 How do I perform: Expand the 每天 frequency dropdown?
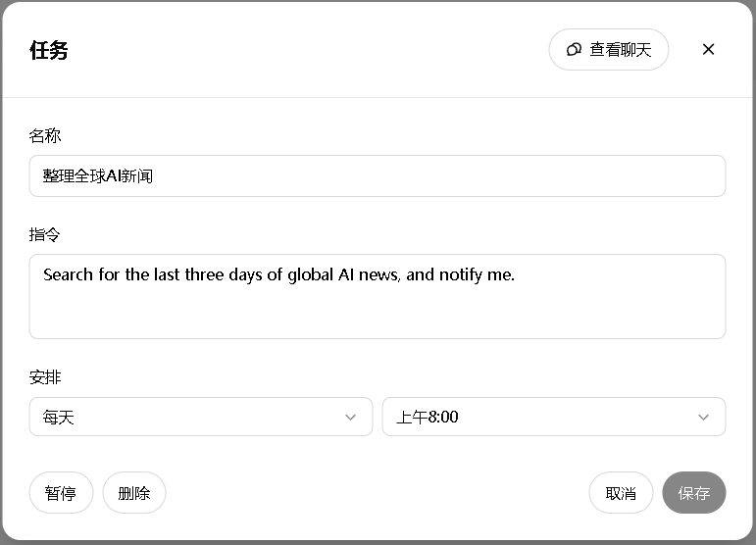[200, 417]
